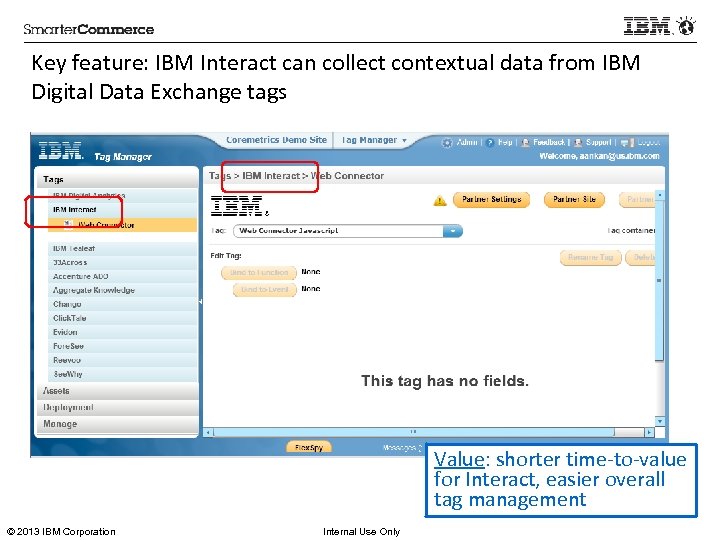Select the Coremetrics Demo Site tab
This screenshot has width=720, height=540.
pos(276,140)
